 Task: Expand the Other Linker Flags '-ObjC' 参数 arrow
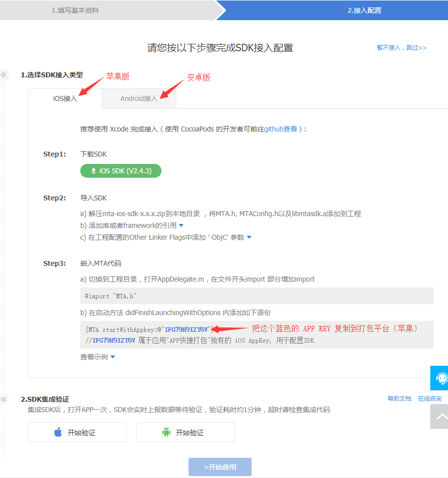pyautogui.click(x=249, y=237)
